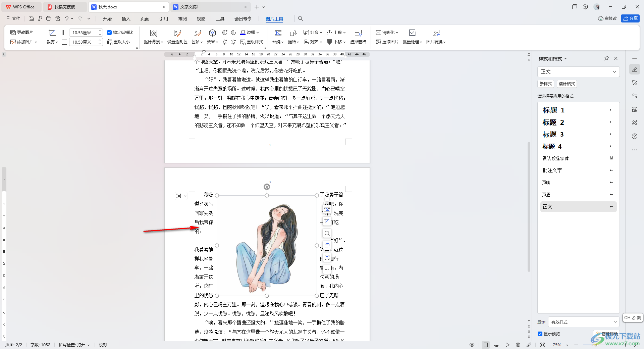644x349 pixels.
Task: Click increase brightness sun icon
Action: [225, 42]
